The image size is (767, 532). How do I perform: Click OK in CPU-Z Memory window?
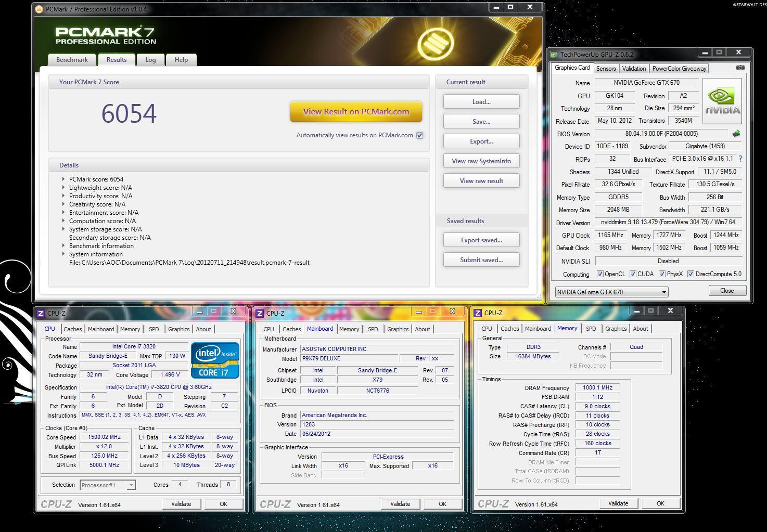pyautogui.click(x=660, y=503)
